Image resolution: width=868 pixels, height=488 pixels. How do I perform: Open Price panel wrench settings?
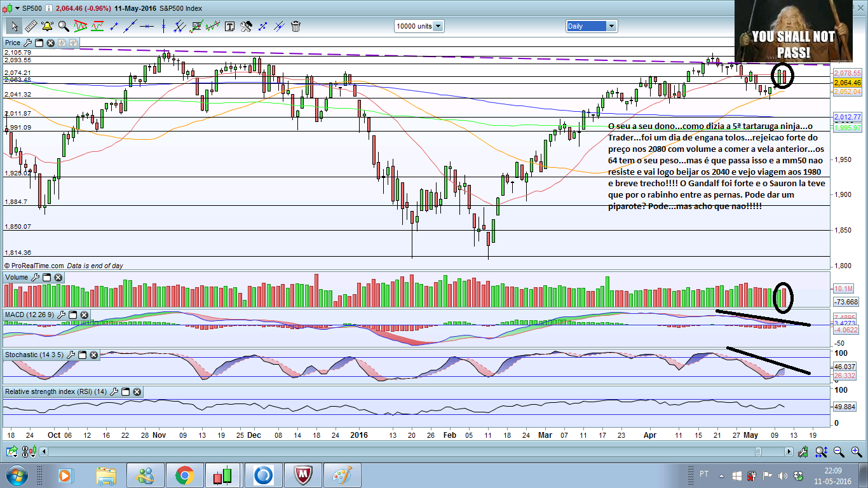pyautogui.click(x=27, y=43)
